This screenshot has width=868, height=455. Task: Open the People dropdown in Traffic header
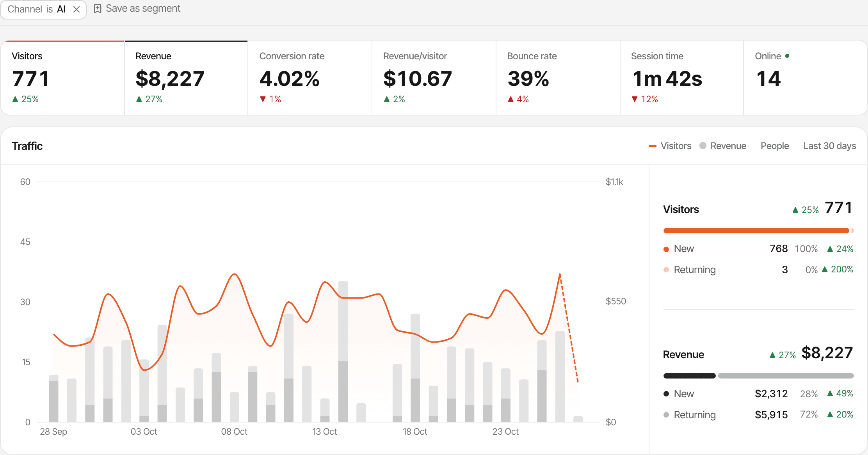pyautogui.click(x=775, y=146)
